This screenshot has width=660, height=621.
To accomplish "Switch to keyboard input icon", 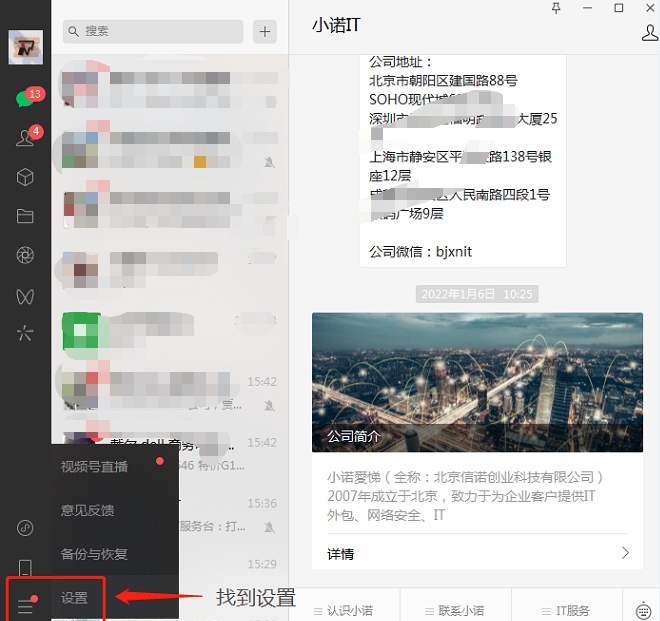I will coord(643,610).
